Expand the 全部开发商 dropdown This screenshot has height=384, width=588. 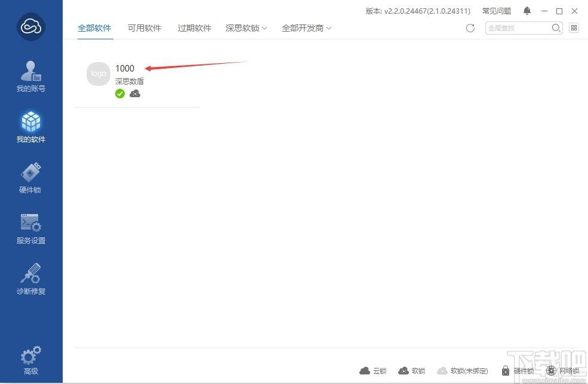pyautogui.click(x=306, y=28)
